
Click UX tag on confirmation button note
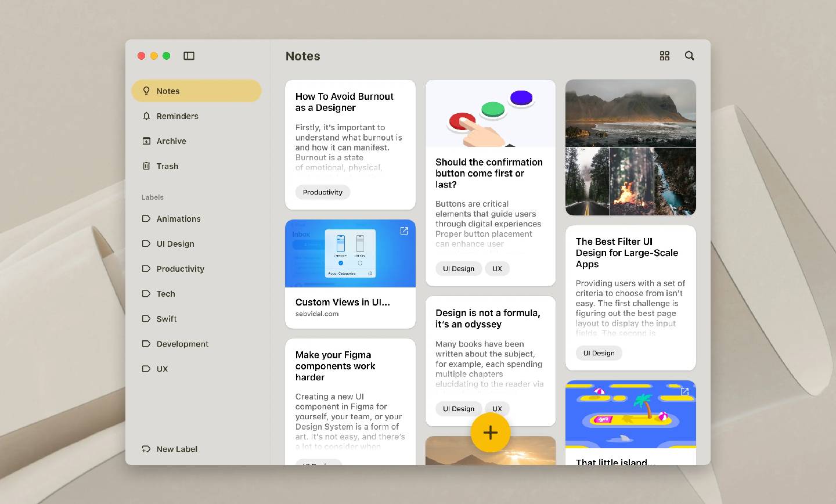point(497,269)
